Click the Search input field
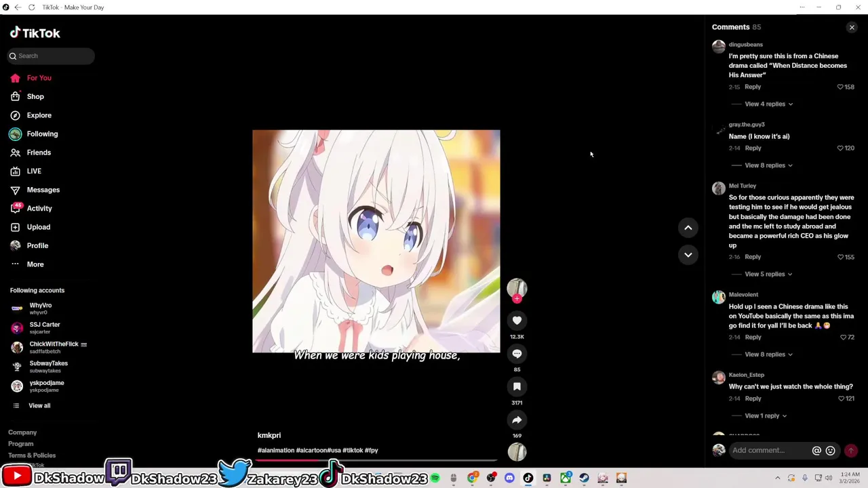 pyautogui.click(x=51, y=56)
